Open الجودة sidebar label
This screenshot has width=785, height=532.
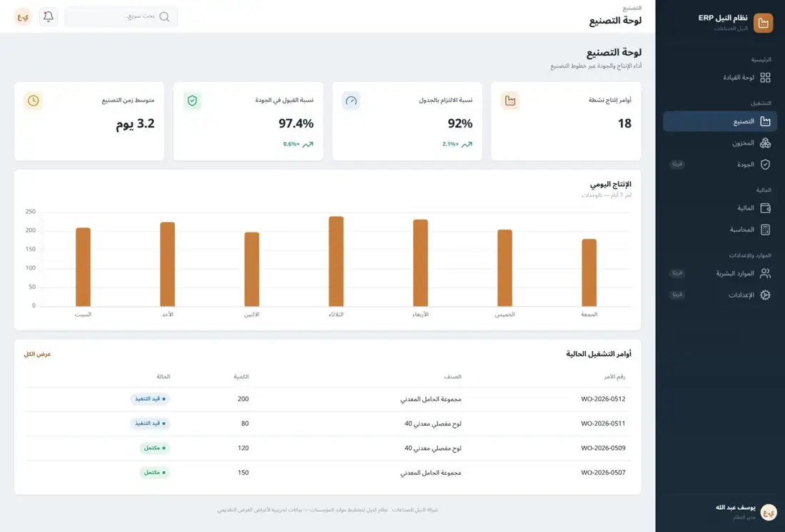tap(746, 165)
